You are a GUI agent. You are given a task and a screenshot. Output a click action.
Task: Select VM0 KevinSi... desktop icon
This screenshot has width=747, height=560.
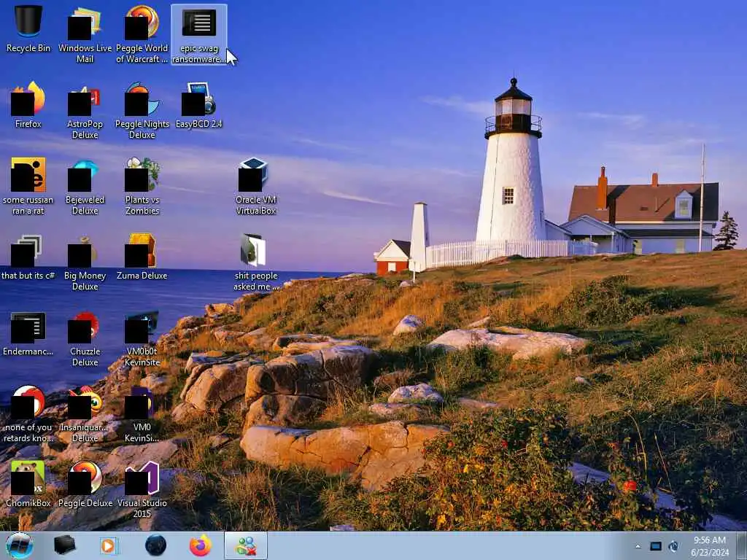click(142, 414)
